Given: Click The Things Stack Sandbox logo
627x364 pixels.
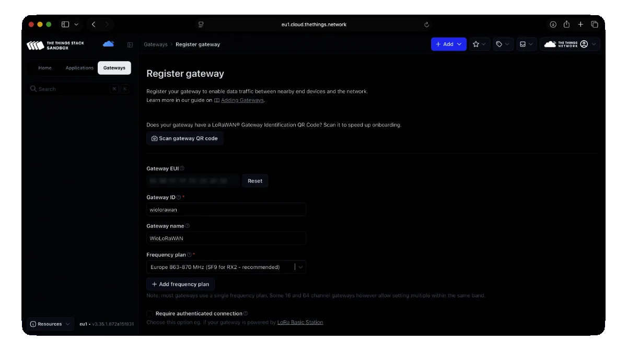Looking at the screenshot, I should click(55, 45).
